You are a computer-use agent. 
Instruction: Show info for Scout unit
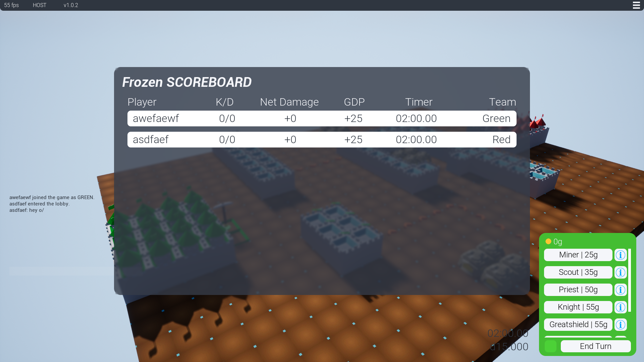(620, 273)
